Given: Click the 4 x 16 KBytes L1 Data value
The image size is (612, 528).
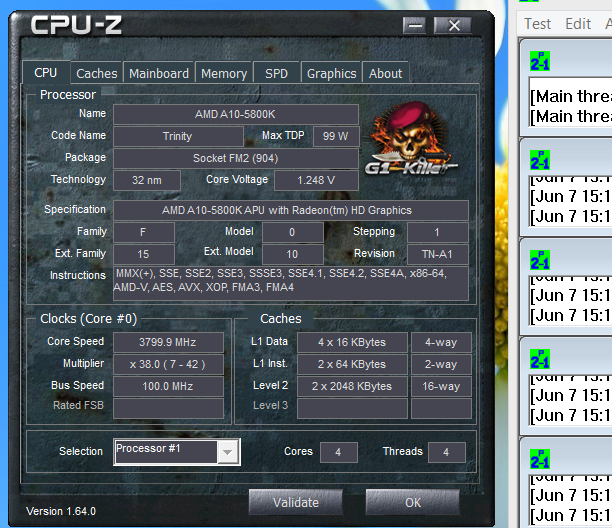Looking at the screenshot, I should [352, 342].
